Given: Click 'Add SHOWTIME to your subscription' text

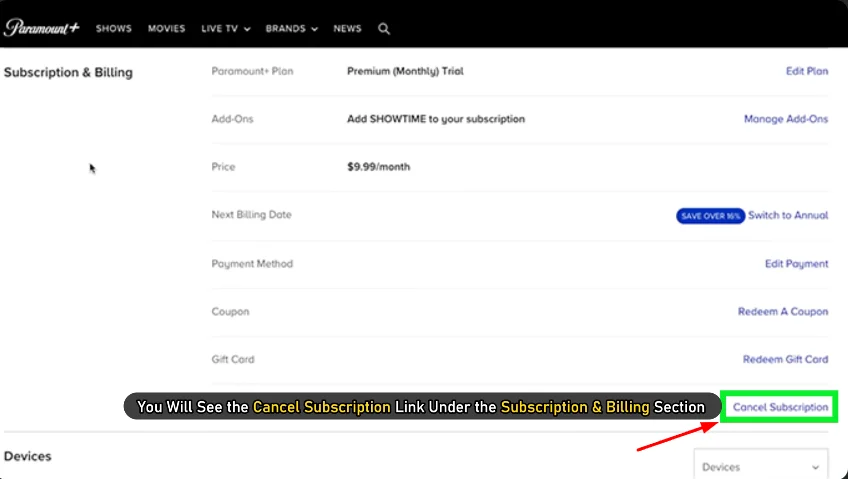Looking at the screenshot, I should (436, 119).
